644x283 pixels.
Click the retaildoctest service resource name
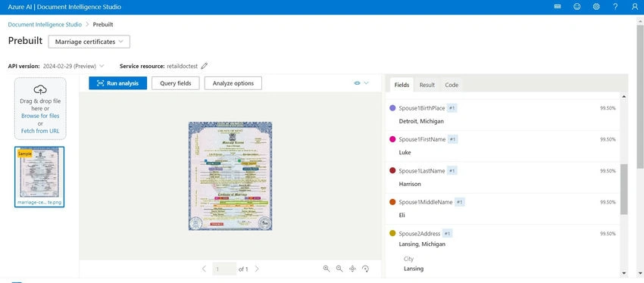click(183, 66)
